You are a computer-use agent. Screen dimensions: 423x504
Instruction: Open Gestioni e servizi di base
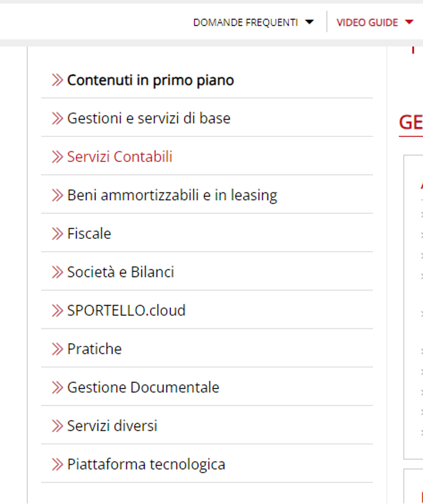(x=148, y=118)
